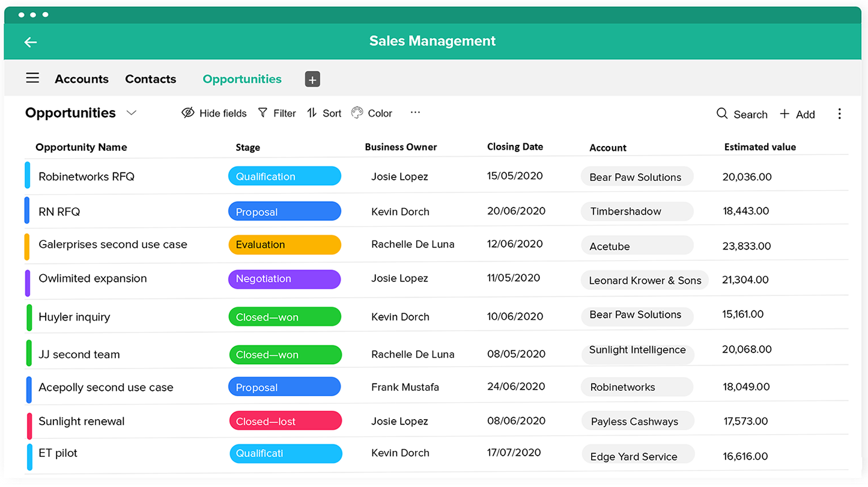Expand the Opportunities view dropdown chevron
Screen dimensions: 868x487
[132, 113]
